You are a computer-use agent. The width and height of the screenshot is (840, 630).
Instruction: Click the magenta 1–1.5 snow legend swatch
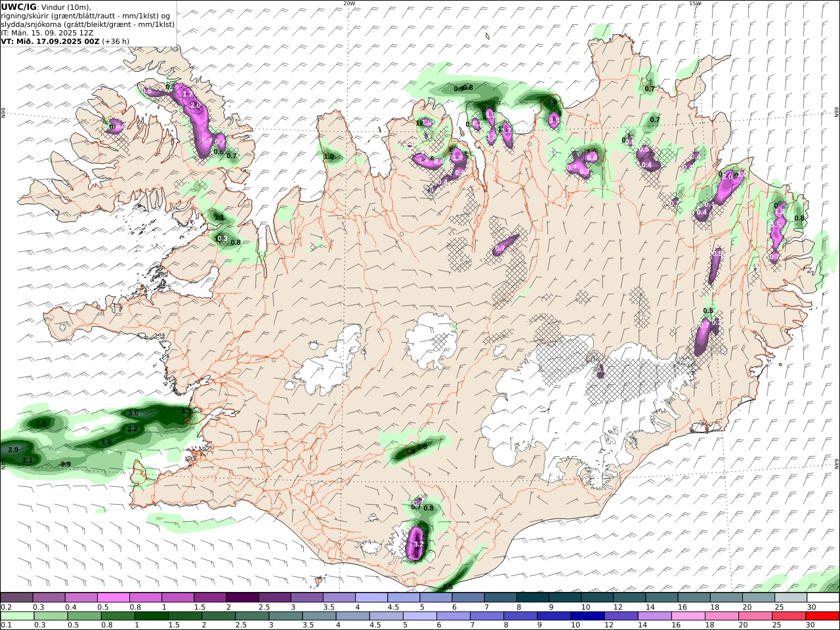click(178, 597)
